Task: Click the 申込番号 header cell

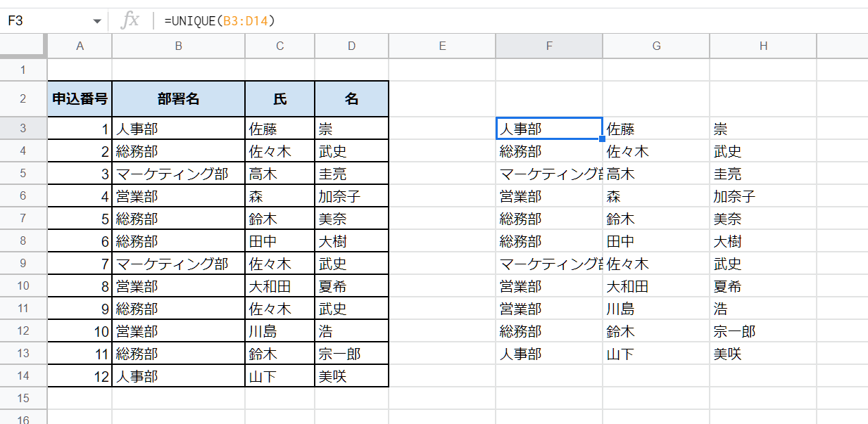Action: 80,98
